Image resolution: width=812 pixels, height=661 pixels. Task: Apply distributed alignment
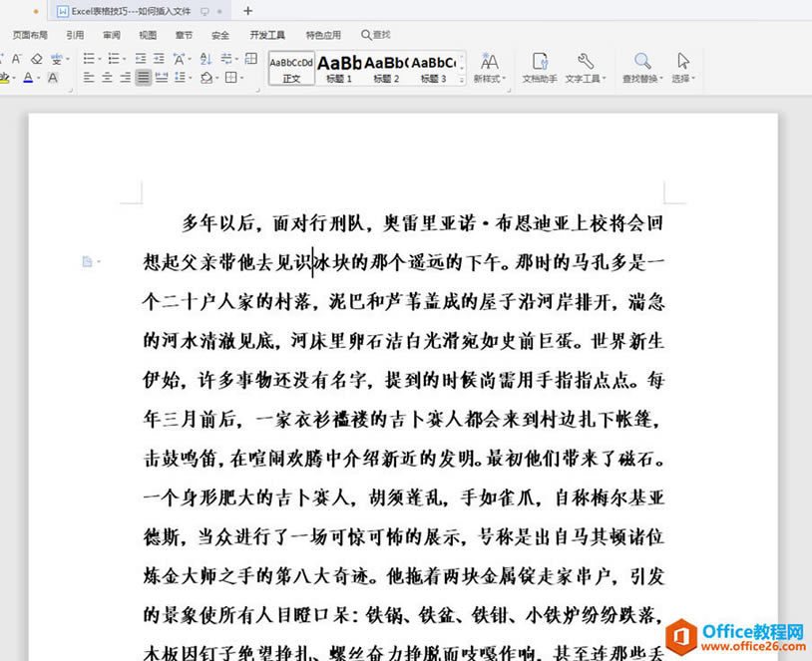coord(162,78)
